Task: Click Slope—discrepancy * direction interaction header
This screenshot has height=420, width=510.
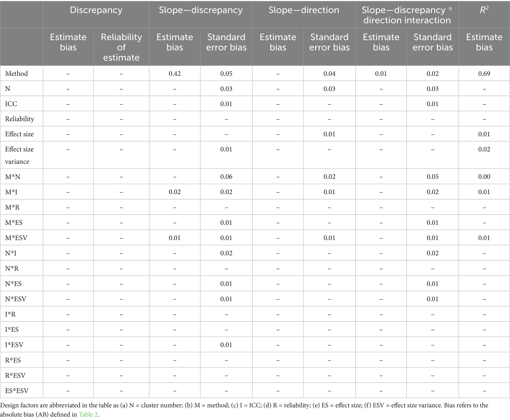Action: pos(407,15)
